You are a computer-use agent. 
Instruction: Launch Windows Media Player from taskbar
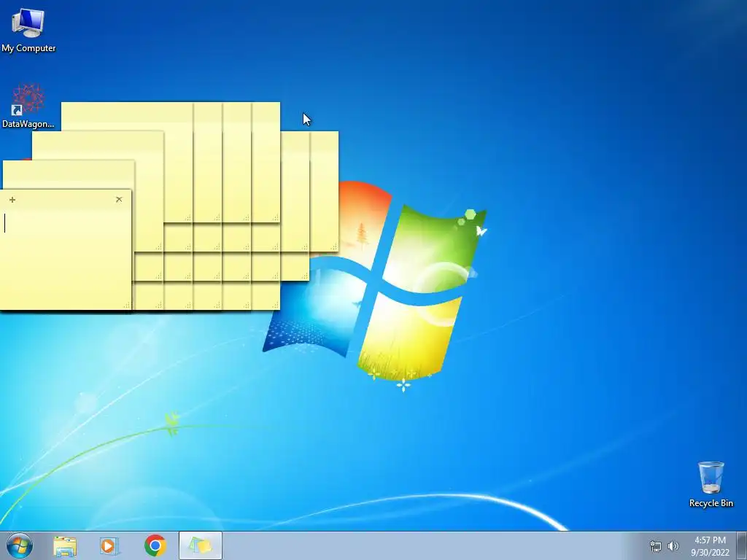[x=109, y=546]
